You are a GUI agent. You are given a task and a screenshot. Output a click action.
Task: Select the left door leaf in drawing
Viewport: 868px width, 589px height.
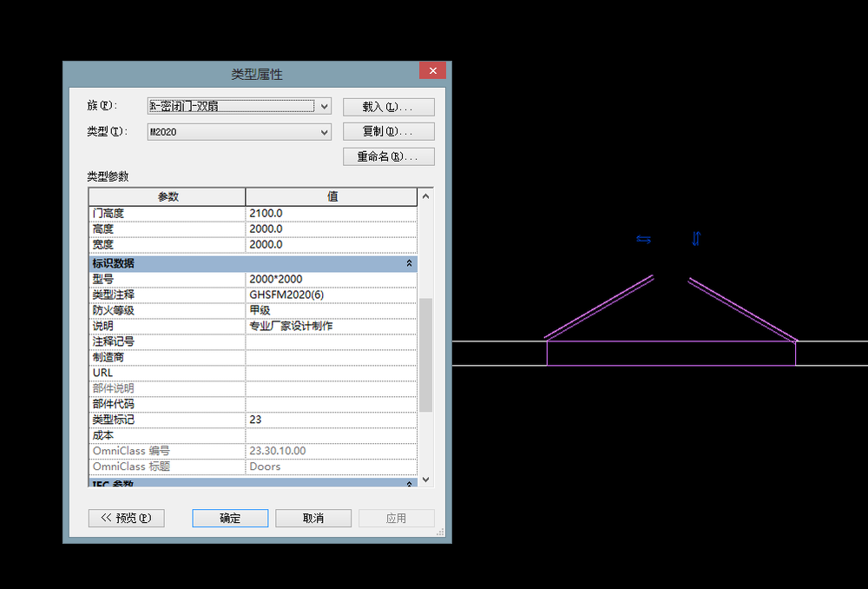599,307
